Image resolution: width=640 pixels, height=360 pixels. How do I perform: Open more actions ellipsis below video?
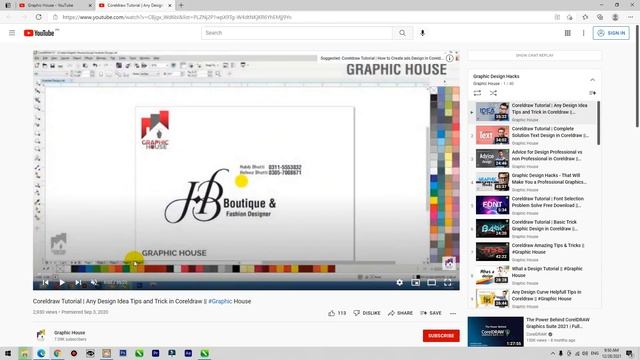point(453,313)
